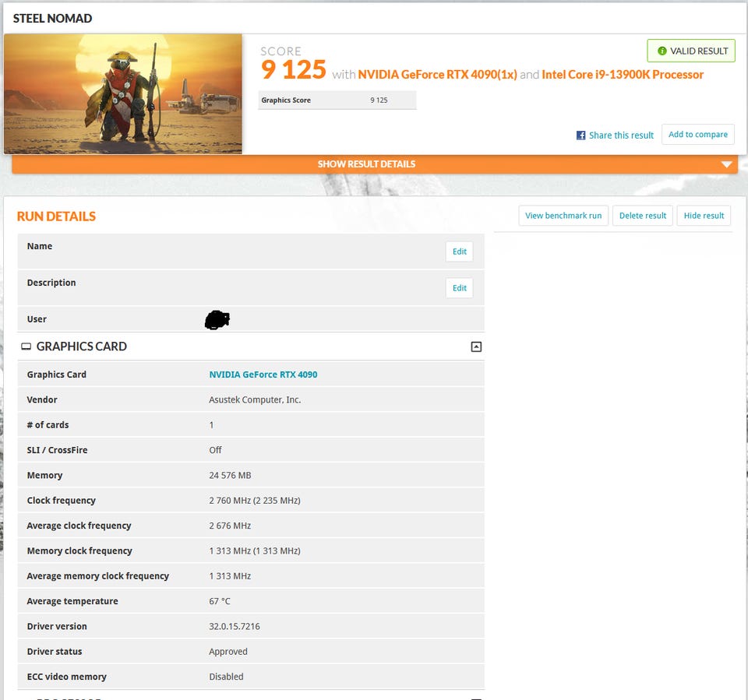The width and height of the screenshot is (748, 700).
Task: Open the SHOW RESULT DETAILS bar
Action: pos(375,164)
